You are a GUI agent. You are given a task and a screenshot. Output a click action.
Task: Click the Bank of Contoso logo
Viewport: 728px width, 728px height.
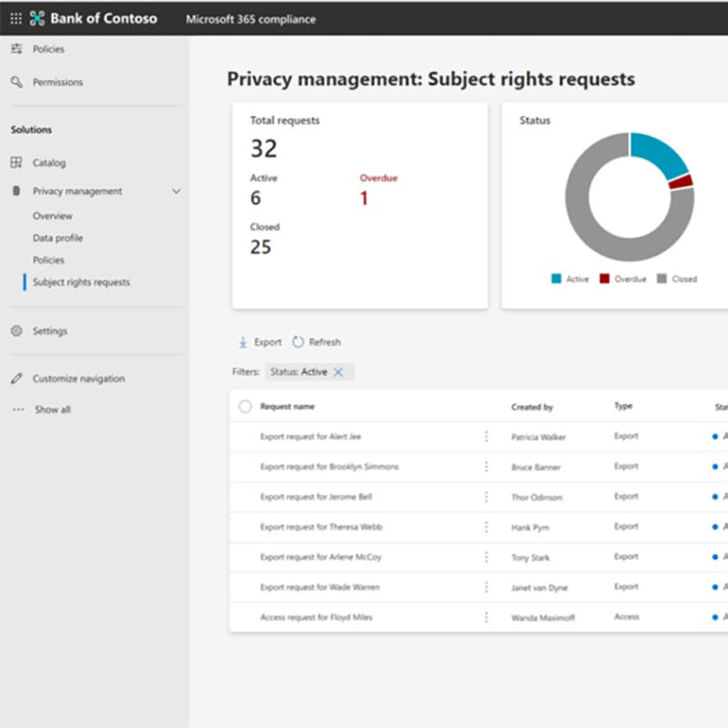[x=36, y=18]
